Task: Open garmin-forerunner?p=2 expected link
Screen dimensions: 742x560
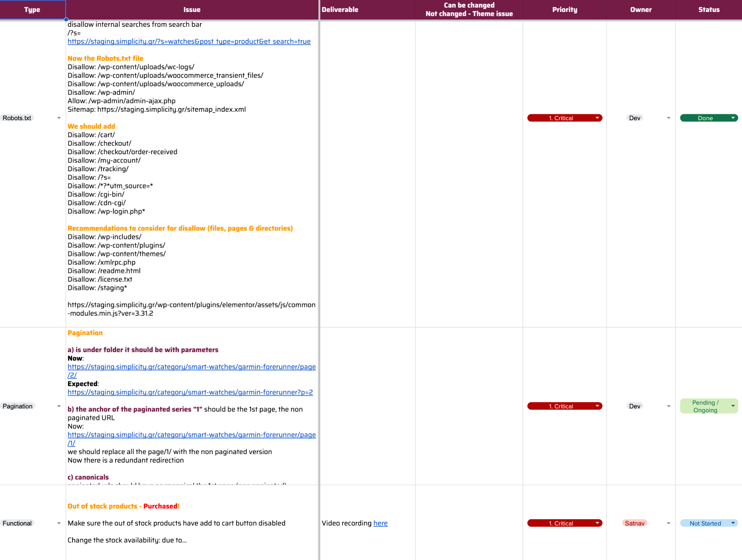Action: click(x=190, y=392)
